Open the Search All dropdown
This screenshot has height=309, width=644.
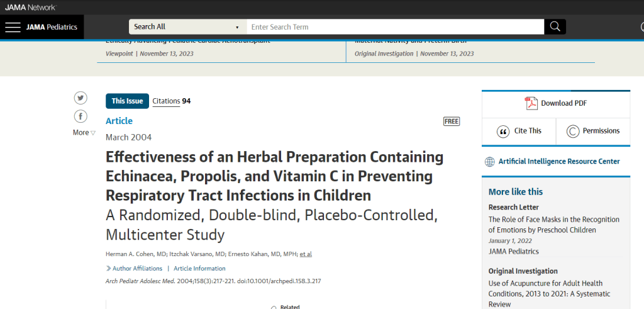187,26
